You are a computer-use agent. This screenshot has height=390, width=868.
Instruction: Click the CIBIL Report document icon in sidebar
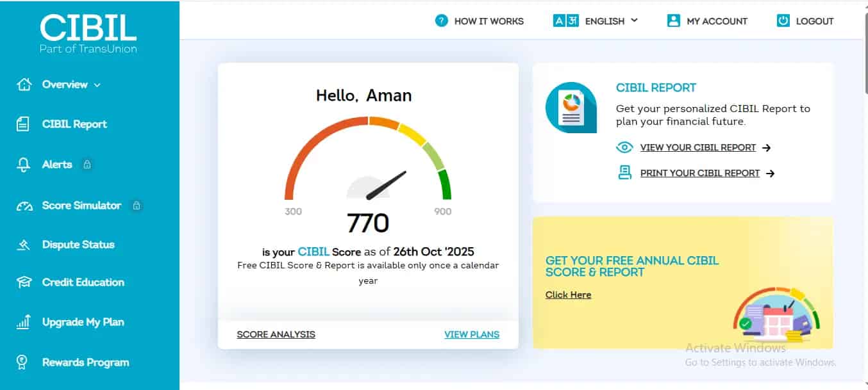click(23, 124)
